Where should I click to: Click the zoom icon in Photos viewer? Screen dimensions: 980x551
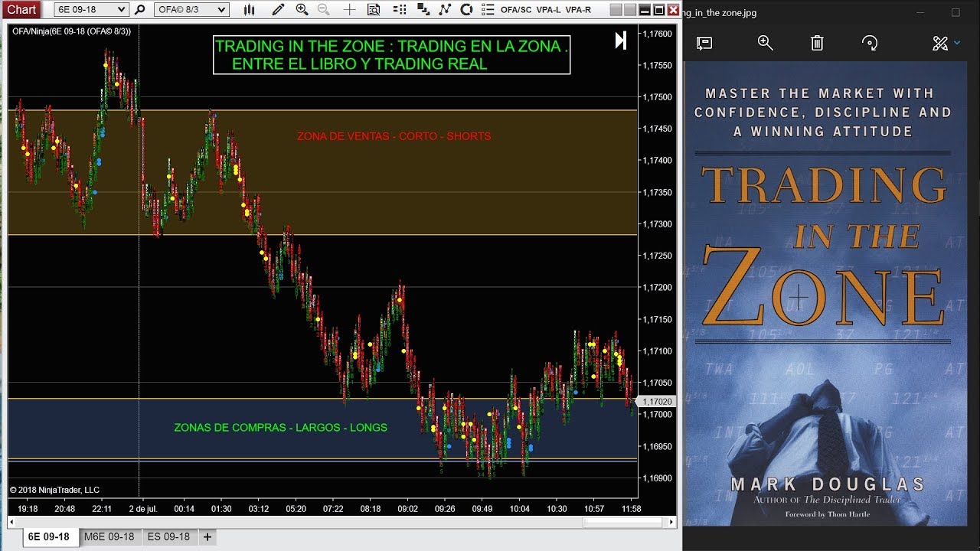pos(765,43)
